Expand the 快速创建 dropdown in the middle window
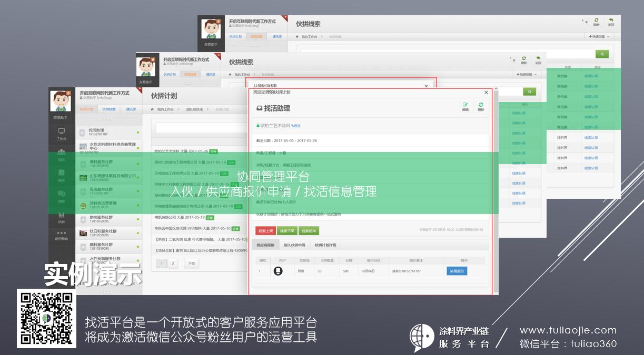Screen dimensions: 644x355 [527, 75]
